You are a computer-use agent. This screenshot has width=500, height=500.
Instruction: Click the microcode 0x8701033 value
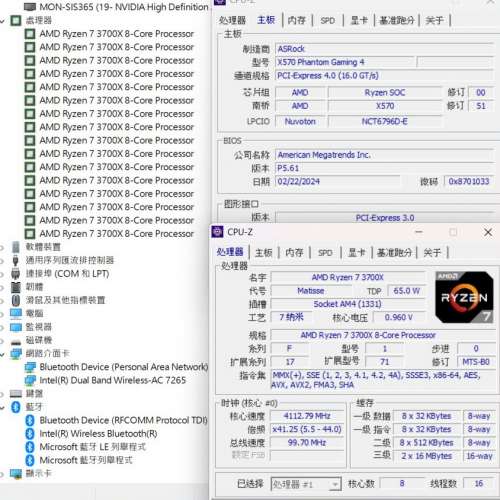(x=469, y=181)
